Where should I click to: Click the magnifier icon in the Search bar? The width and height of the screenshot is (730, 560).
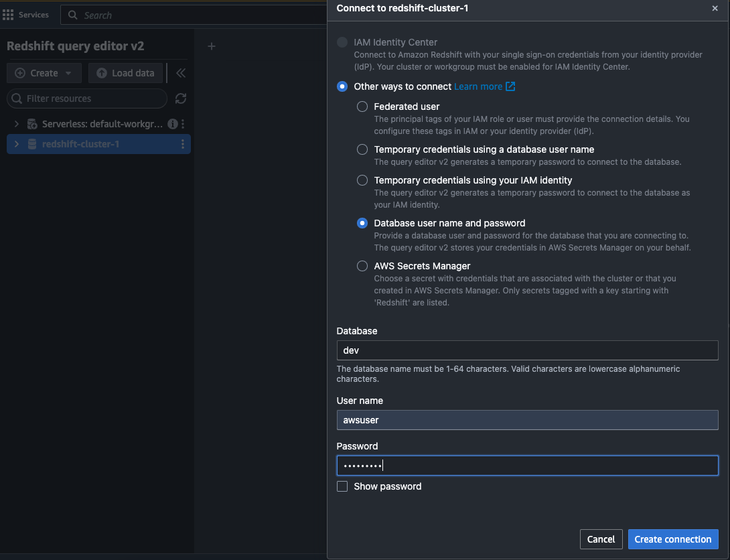coord(72,15)
